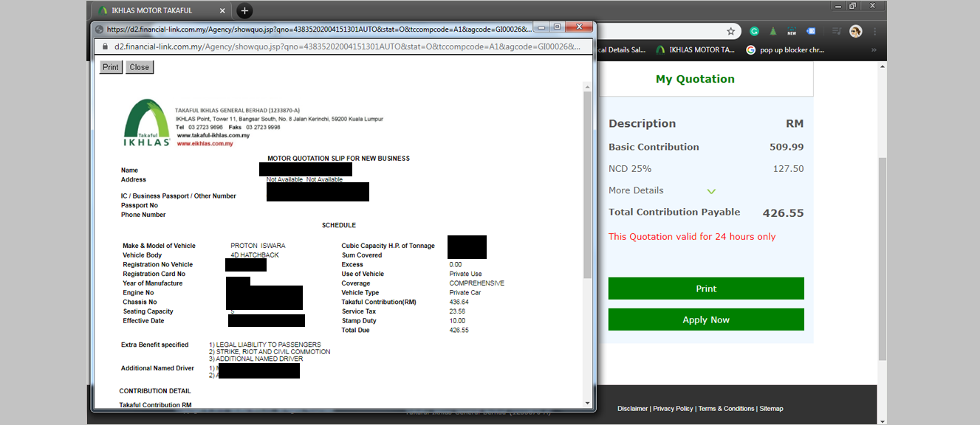Open the Privacy Policy footer link
The image size is (980, 425).
coord(673,408)
